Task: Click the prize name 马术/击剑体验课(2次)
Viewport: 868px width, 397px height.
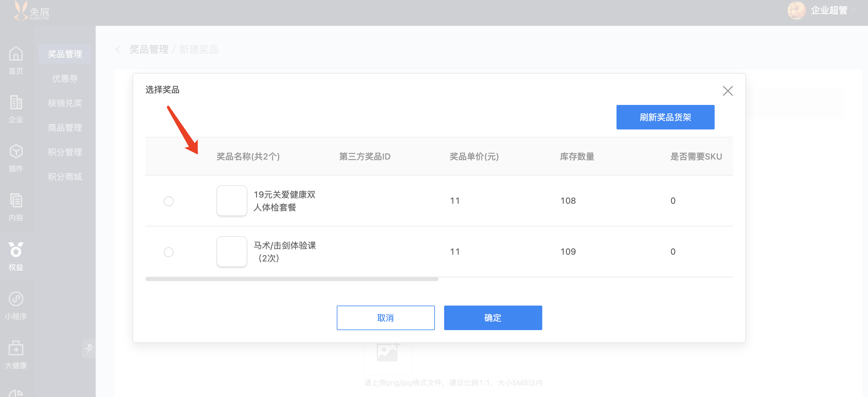Action: pos(284,252)
